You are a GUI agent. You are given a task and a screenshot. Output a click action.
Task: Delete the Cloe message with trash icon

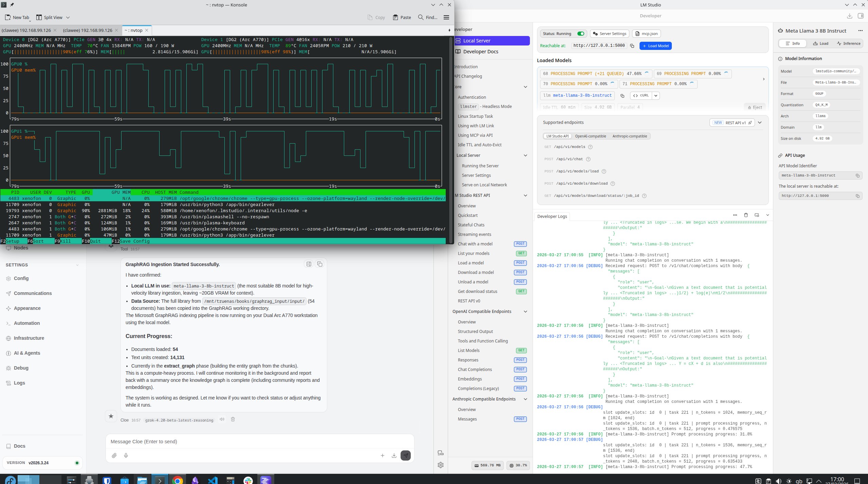point(233,419)
